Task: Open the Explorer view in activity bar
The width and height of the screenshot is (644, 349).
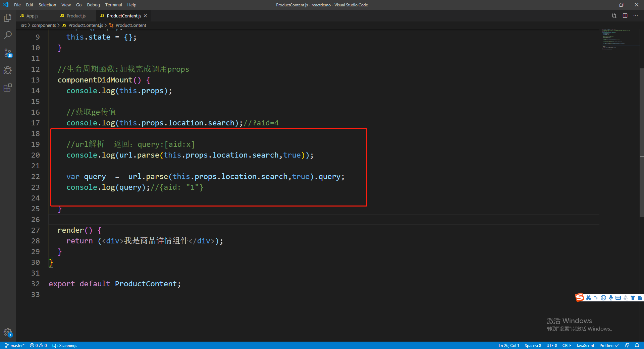Action: 8,18
